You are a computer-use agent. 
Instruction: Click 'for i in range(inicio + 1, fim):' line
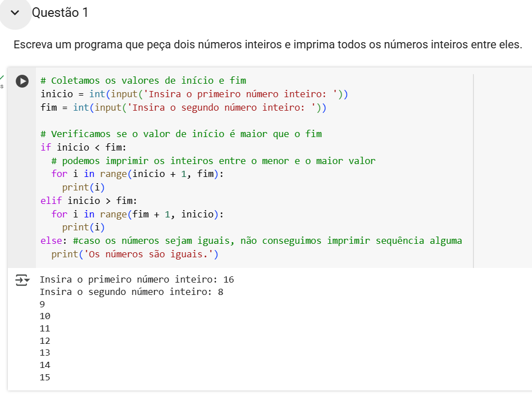coord(138,174)
